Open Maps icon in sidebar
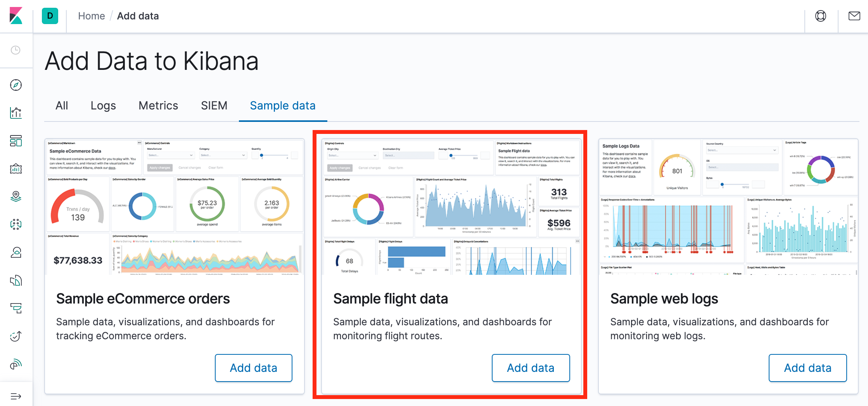Image resolution: width=868 pixels, height=406 pixels. [16, 197]
